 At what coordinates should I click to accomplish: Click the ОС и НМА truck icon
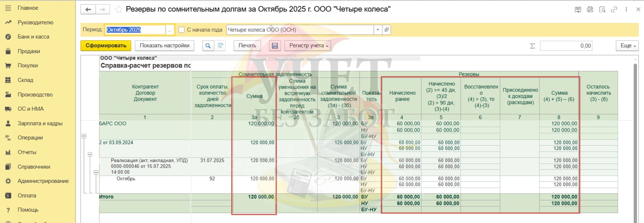click(8, 109)
